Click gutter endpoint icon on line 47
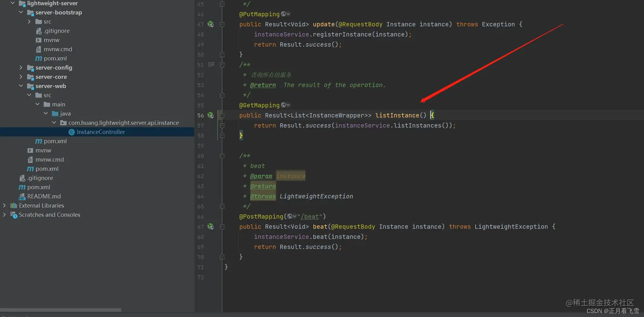644x317 pixels. (210, 24)
